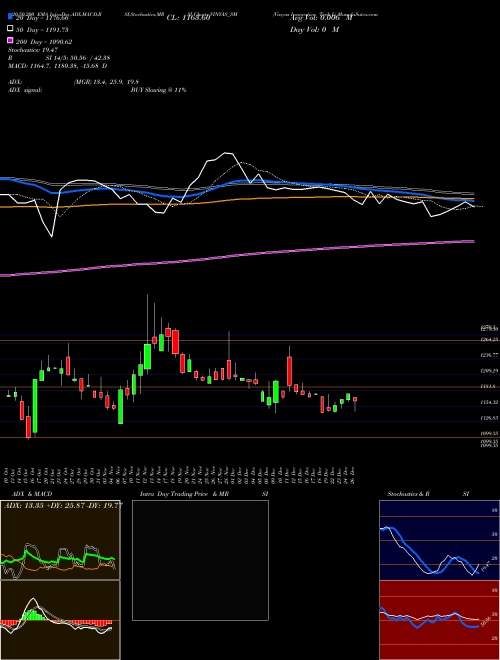This screenshot has height=660, width=500.
Task: Open the empty intraday trading price panel
Action: pyautogui.click(x=200, y=560)
